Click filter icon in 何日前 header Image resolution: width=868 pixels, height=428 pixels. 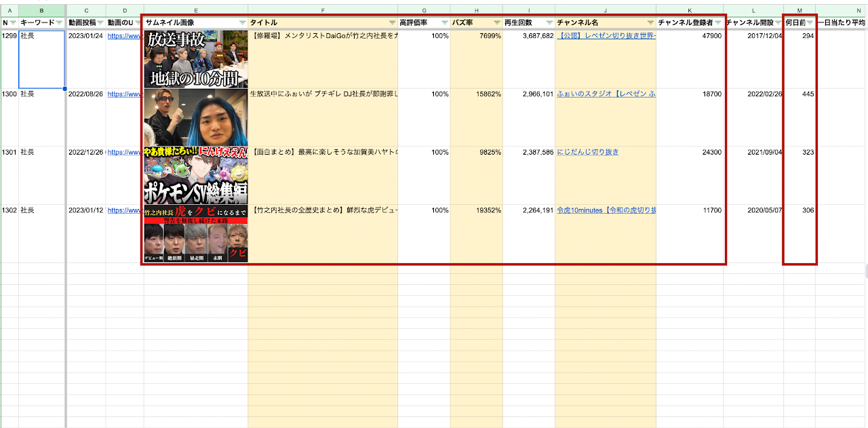pyautogui.click(x=810, y=23)
